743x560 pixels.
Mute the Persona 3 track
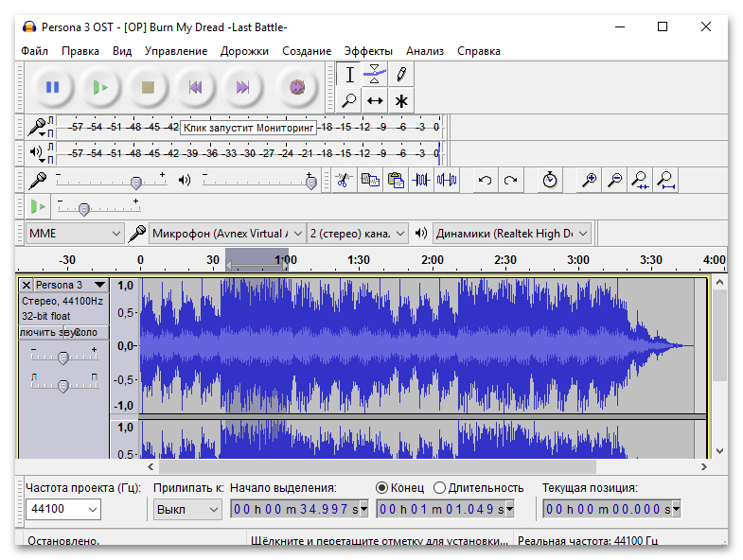point(41,332)
